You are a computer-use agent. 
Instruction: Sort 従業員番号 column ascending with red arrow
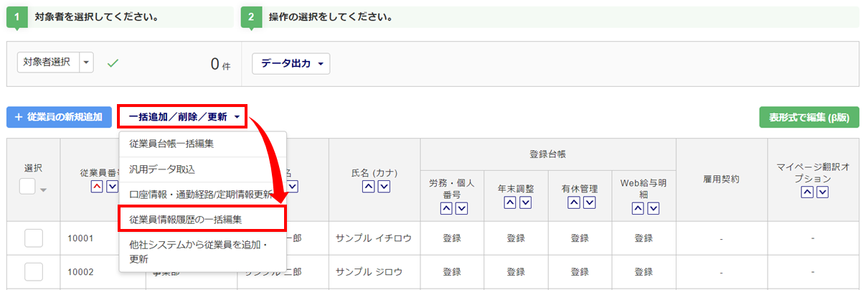coord(96,187)
